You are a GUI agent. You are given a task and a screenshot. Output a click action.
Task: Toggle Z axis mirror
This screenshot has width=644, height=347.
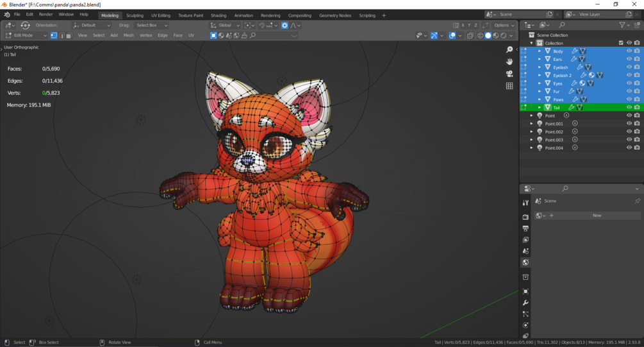coord(475,25)
